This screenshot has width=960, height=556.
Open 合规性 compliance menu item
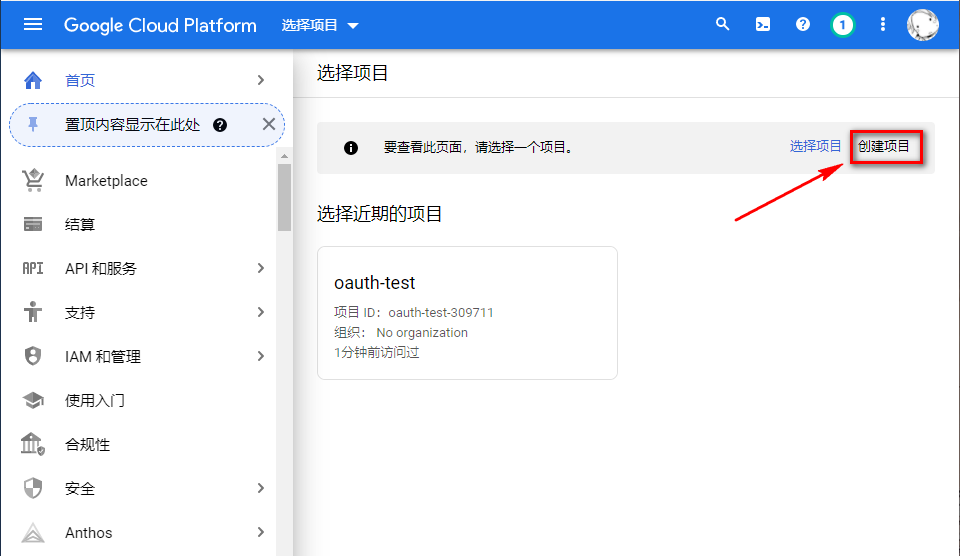[88, 445]
